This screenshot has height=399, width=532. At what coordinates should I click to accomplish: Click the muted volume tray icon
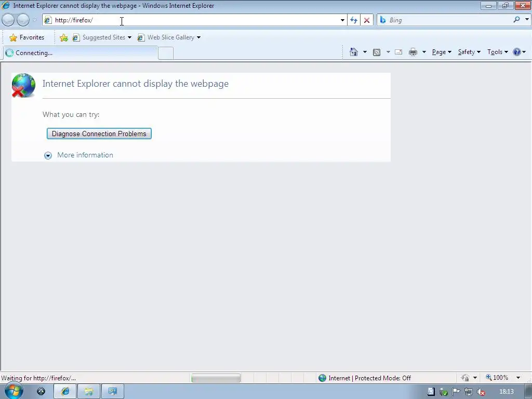tap(481, 392)
